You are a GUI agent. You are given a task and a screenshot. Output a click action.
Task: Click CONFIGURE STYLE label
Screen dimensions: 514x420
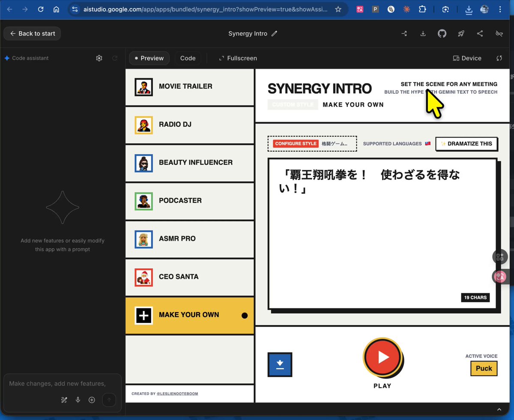(x=296, y=143)
